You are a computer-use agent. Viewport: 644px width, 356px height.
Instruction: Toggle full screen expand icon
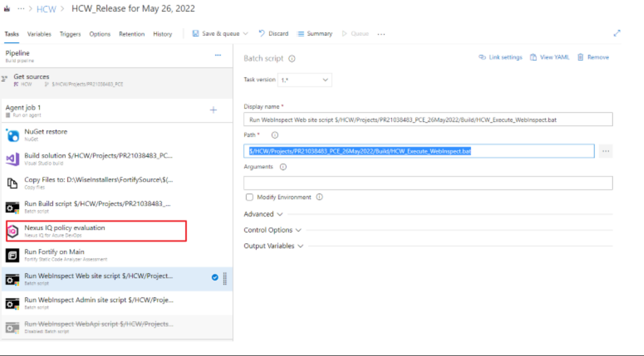[x=617, y=33]
